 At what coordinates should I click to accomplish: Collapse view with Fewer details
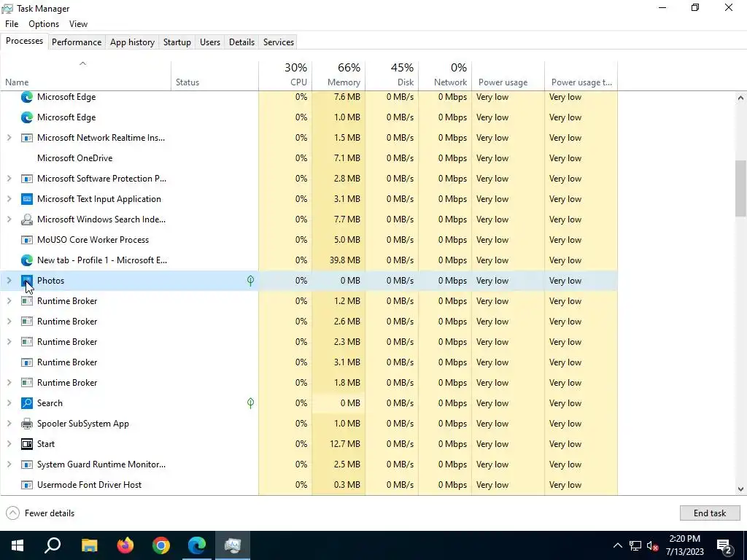[x=40, y=513]
